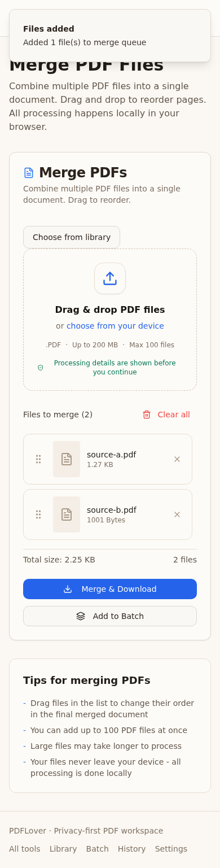
Task: Click the layers icon in Add to Batch
Action: (x=81, y=616)
